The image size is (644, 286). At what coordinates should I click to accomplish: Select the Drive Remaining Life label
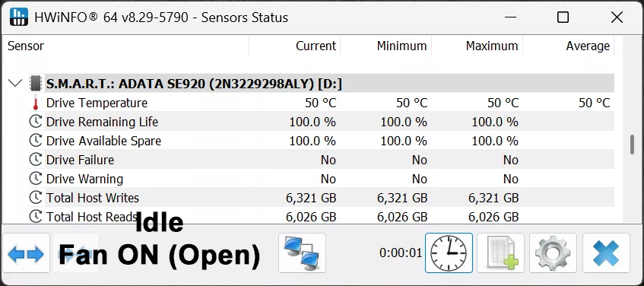click(102, 122)
